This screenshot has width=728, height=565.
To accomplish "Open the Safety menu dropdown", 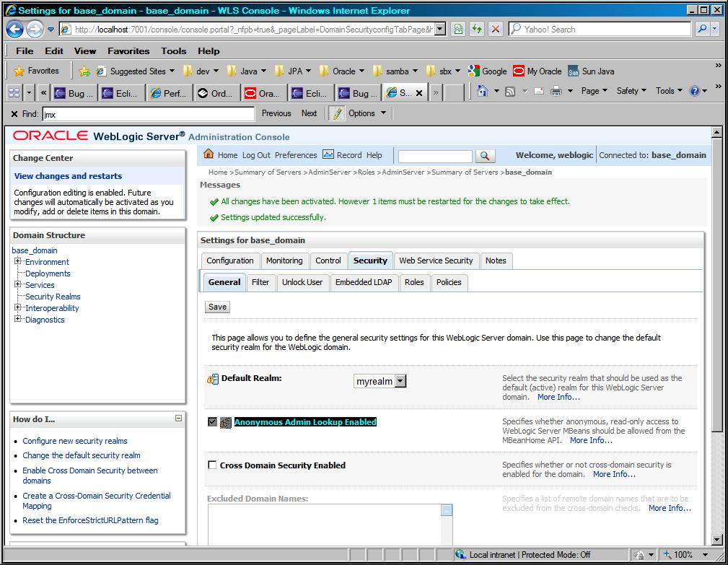I will [631, 91].
